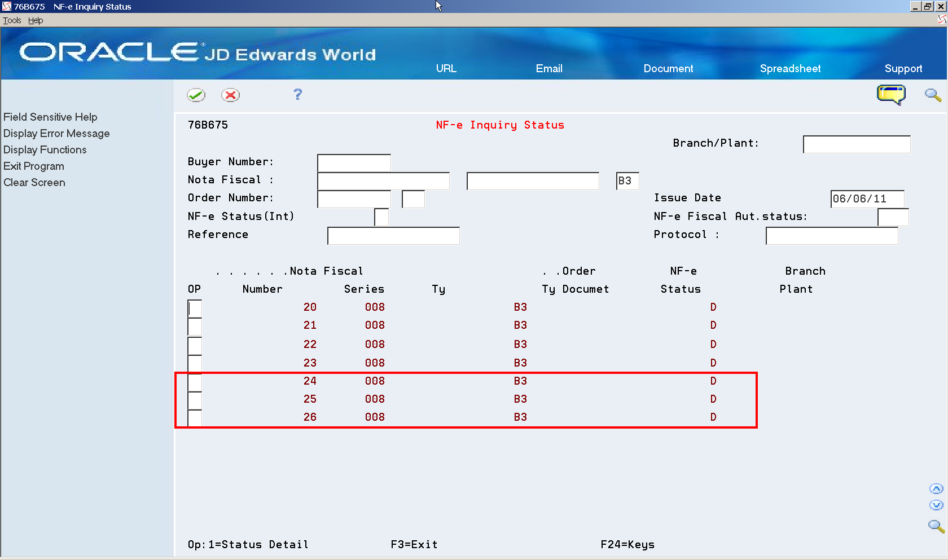Click the magnifier icon in the toolbar
Viewport: 948px width, 560px height.
[x=933, y=95]
